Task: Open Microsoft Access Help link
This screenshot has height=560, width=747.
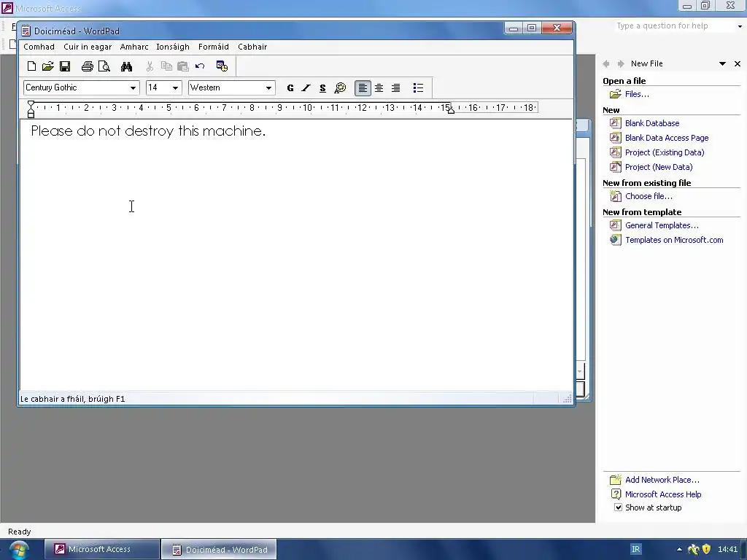Action: point(663,494)
